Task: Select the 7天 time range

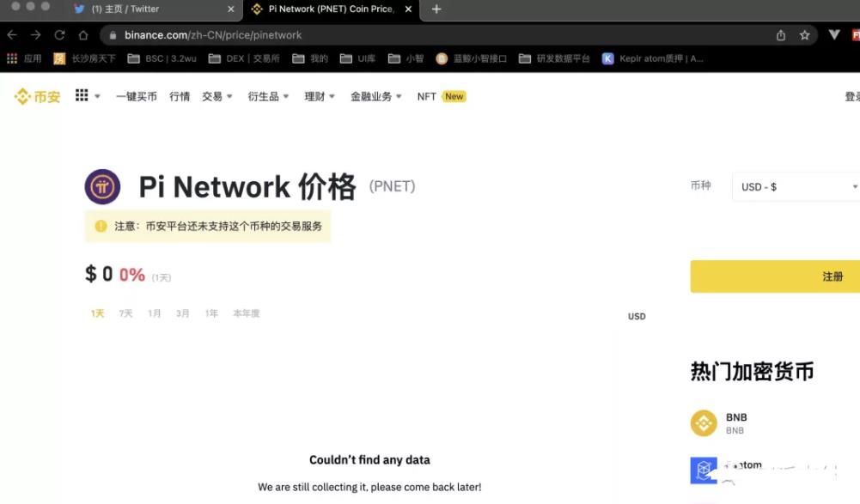Action: [x=125, y=313]
